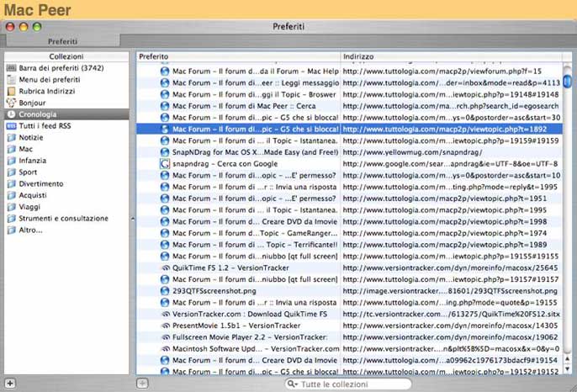Click address ending QuikTime%20FS12.sitx
This screenshot has height=392, width=577.
[x=451, y=314]
